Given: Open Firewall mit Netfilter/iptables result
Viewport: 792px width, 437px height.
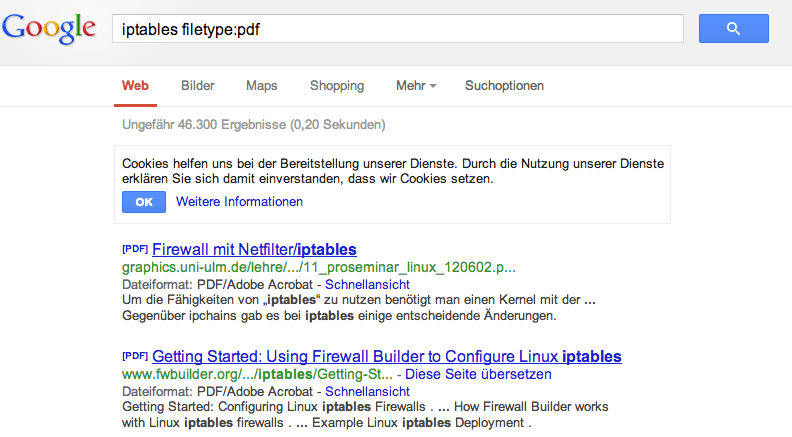Looking at the screenshot, I should 254,249.
